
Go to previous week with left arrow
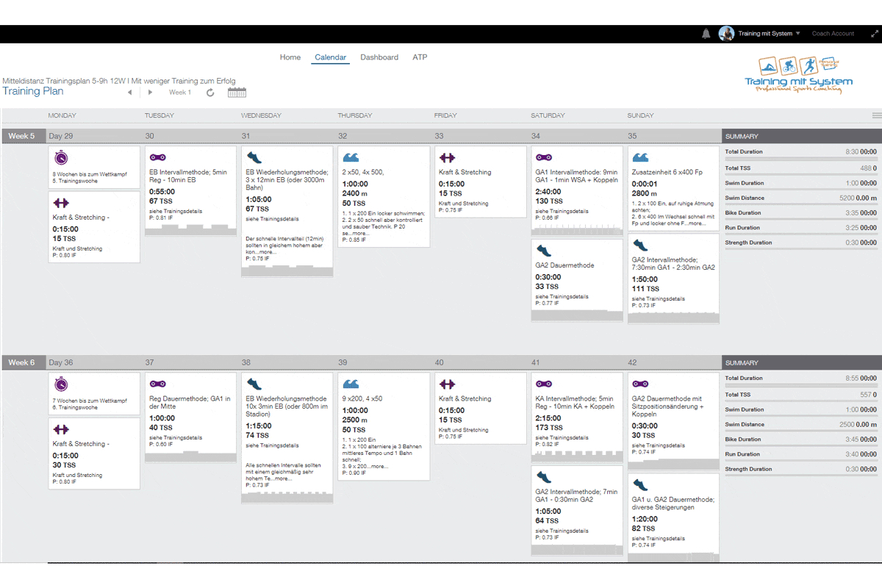click(x=130, y=93)
